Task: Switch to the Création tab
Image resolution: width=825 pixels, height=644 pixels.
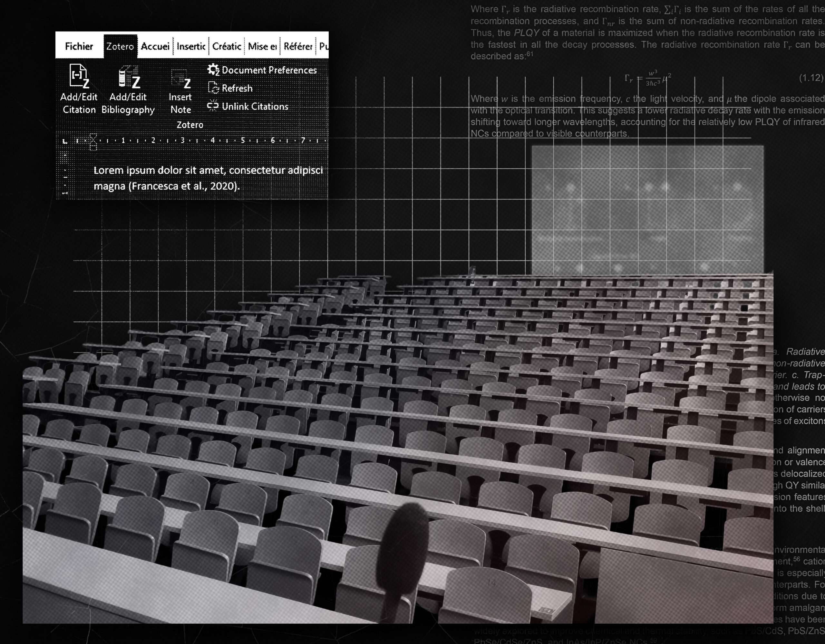Action: click(x=227, y=46)
